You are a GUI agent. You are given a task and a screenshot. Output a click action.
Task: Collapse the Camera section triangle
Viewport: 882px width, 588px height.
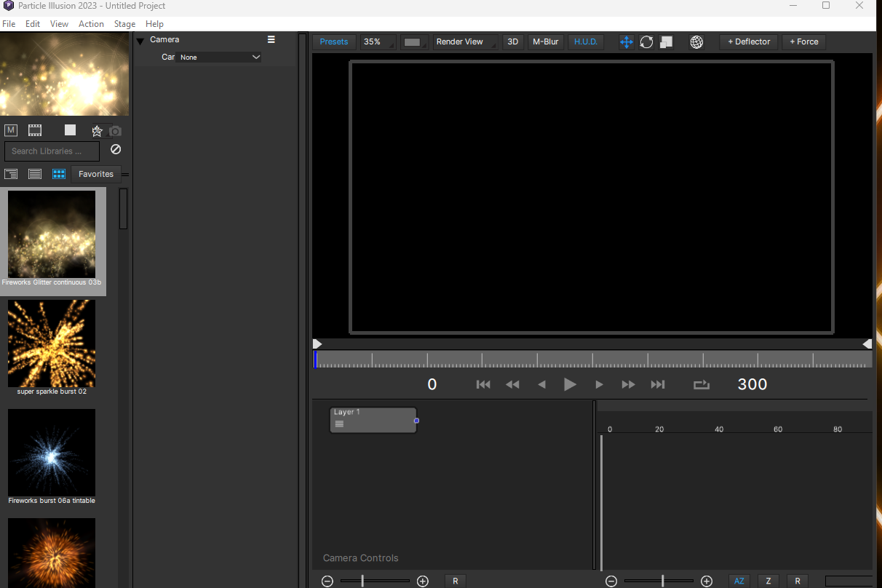point(140,41)
